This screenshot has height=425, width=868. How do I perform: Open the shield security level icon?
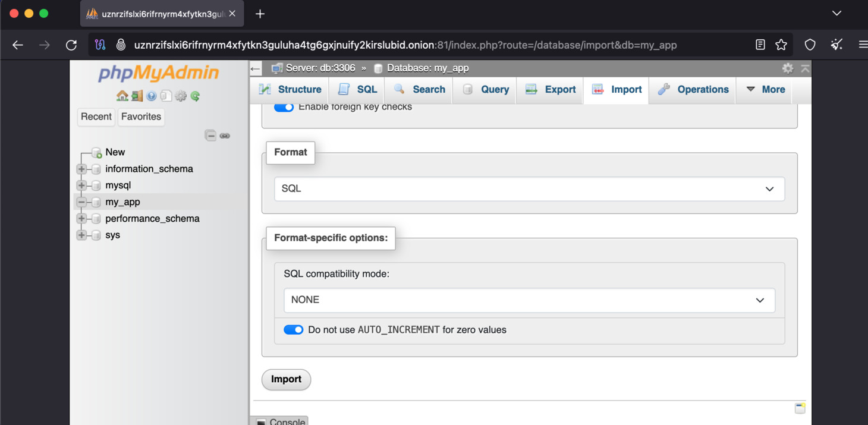[x=810, y=45]
